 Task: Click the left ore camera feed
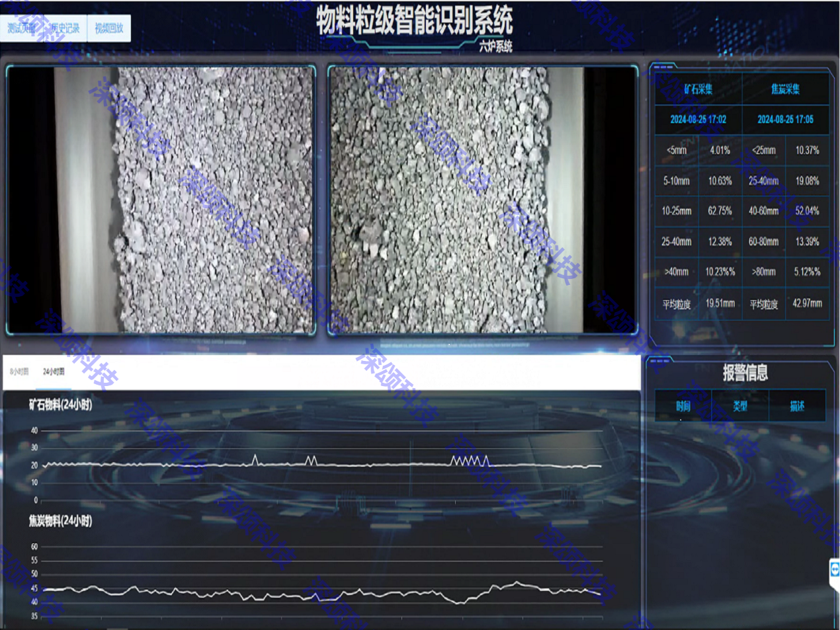[x=161, y=200]
